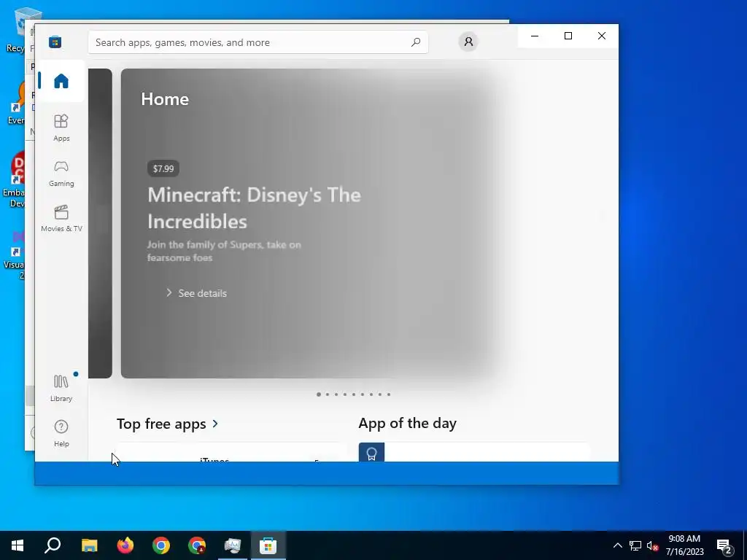This screenshot has width=747, height=560.
Task: Open the network status tray icon
Action: 635,545
